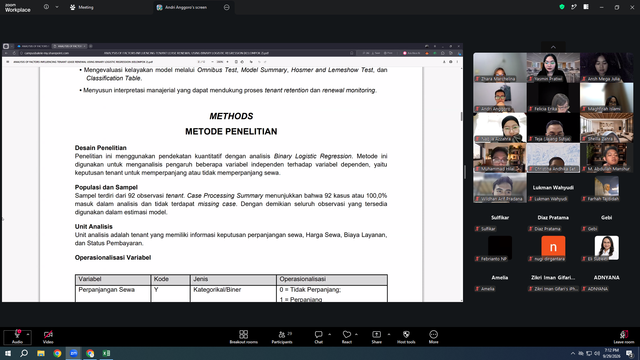Collapse gallery with the up chevron
This screenshot has height=360, width=640.
(553, 47)
